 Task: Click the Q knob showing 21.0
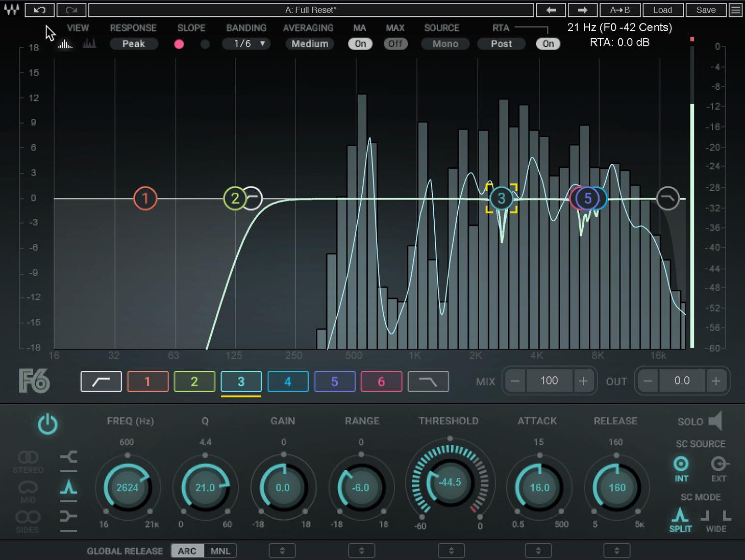point(205,488)
